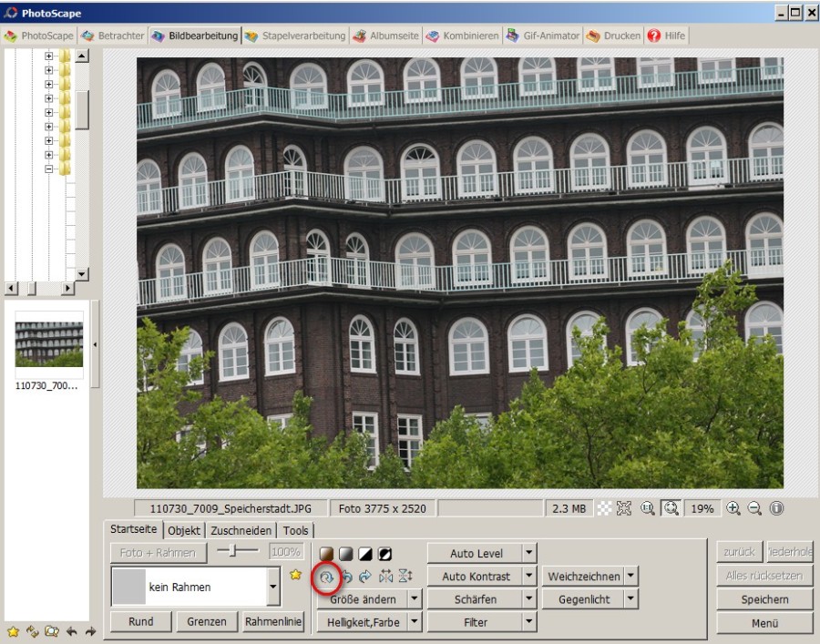Rotate image 90 degrees left
This screenshot has height=644, width=820.
click(x=347, y=577)
